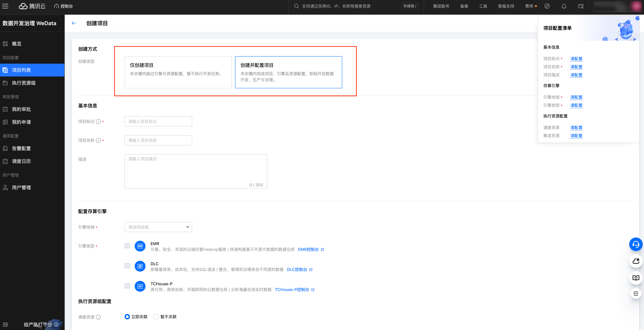Open 用户管理 in the sidebar
644x330 pixels.
click(32, 187)
